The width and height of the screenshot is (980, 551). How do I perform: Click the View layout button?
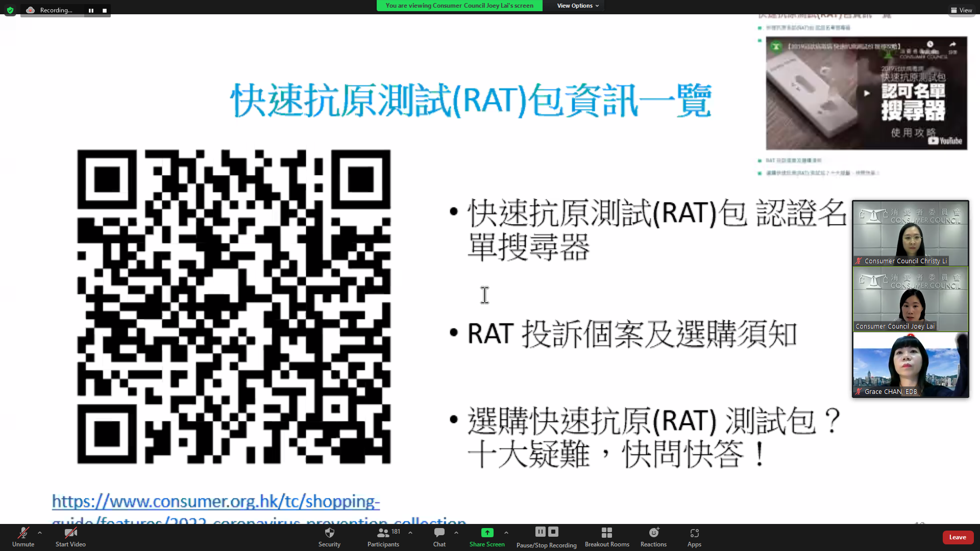click(962, 10)
